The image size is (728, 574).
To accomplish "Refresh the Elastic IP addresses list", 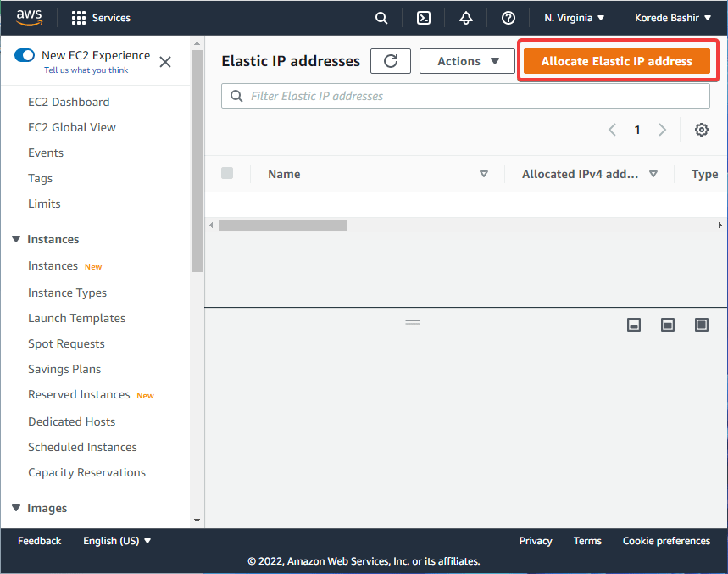I will click(x=391, y=61).
